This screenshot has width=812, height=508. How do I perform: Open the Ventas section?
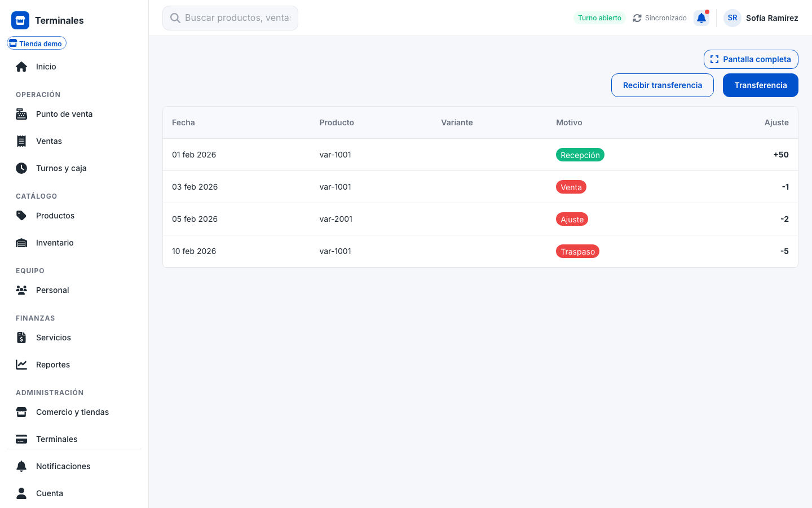(x=74, y=141)
